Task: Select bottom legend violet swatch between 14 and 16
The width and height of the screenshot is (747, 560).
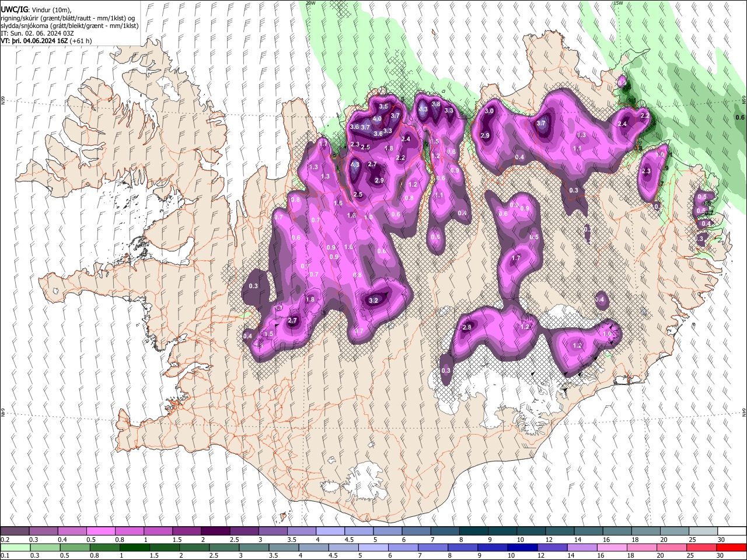Action: pos(582,547)
